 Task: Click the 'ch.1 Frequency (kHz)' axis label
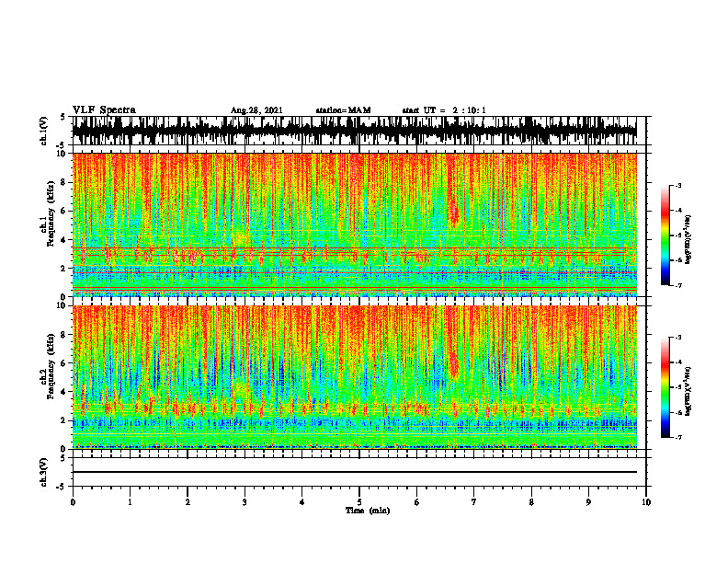click(x=47, y=213)
